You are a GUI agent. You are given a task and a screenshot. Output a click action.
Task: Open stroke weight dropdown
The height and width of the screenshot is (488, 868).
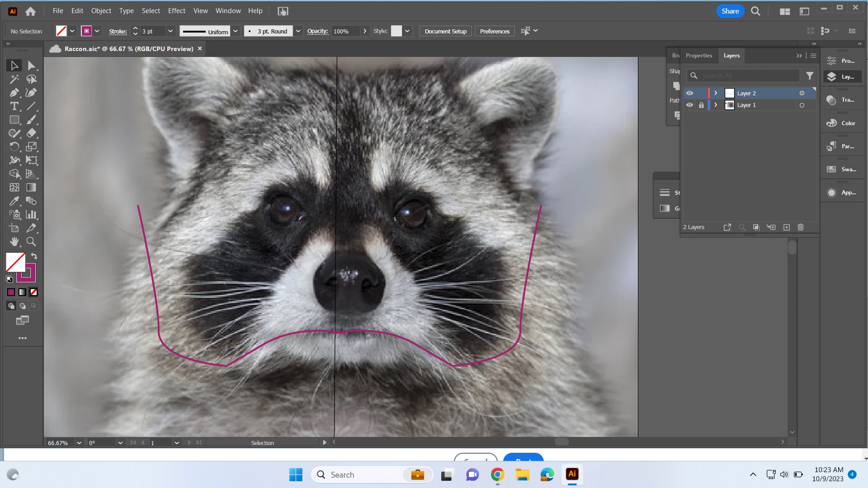(170, 31)
